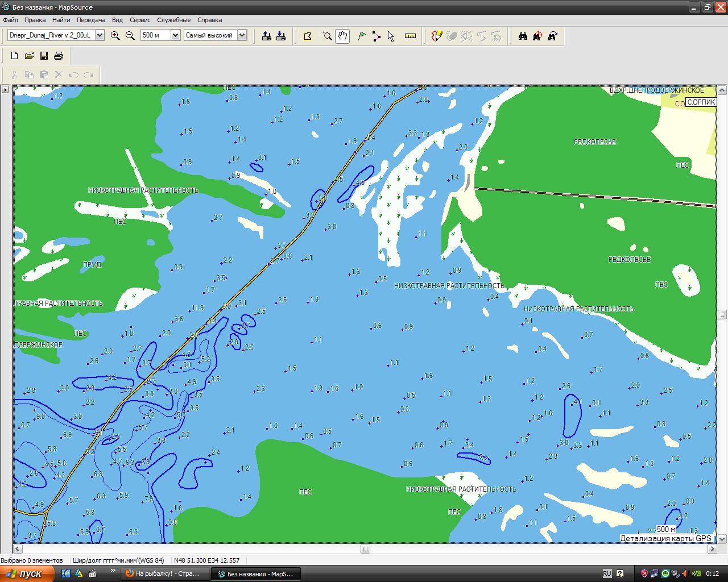The image size is (728, 582).
Task: Select the Waypoint flag tool
Action: [x=361, y=36]
